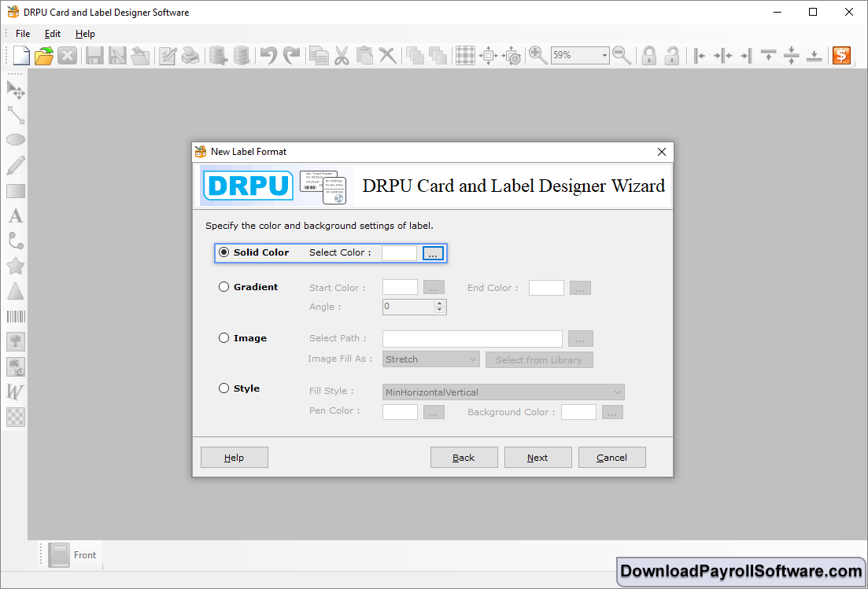Toggle the grid display icon
The width and height of the screenshot is (868, 589).
(x=465, y=55)
